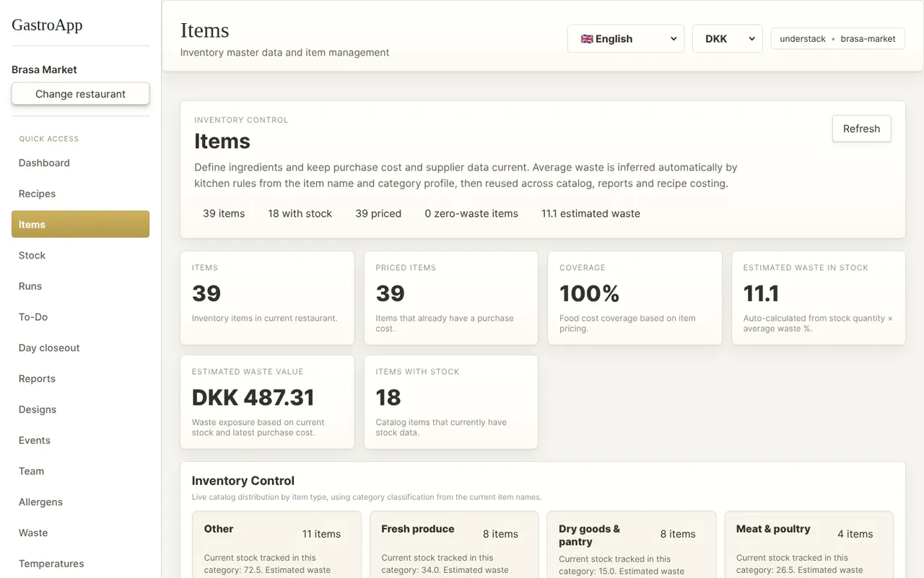Select the Priced Items stat card

451,298
